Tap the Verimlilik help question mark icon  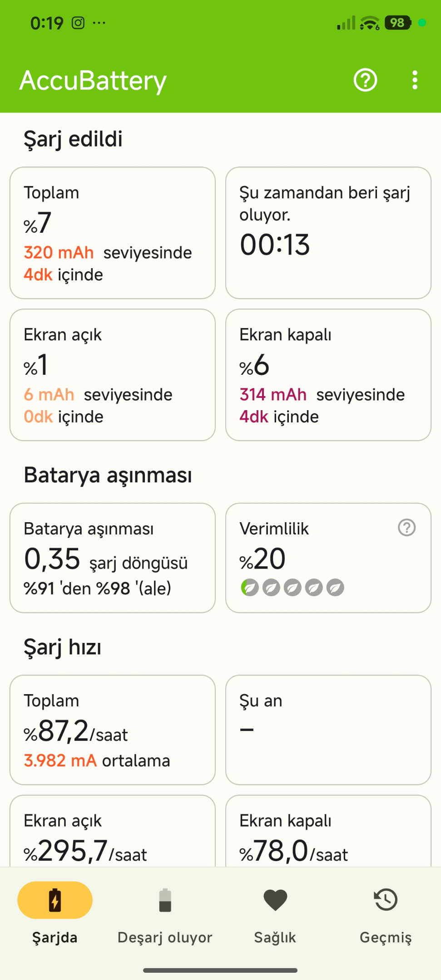coord(406,528)
